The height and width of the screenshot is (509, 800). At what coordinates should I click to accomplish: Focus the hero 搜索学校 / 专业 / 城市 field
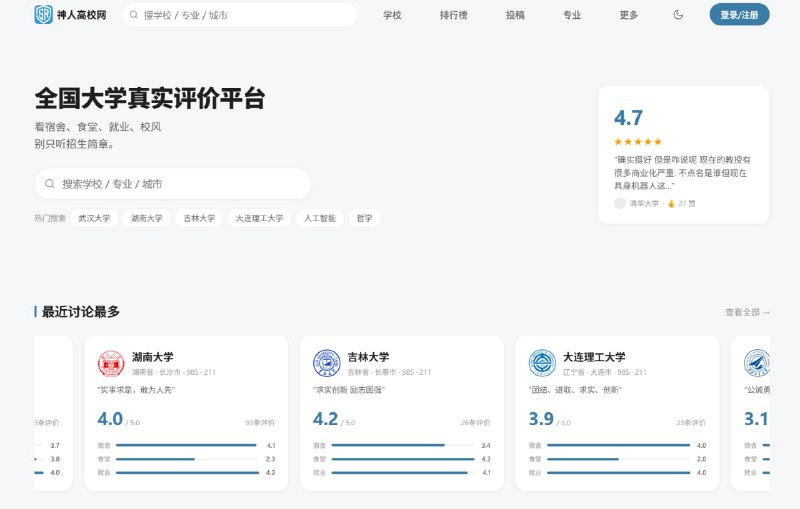pos(173,184)
